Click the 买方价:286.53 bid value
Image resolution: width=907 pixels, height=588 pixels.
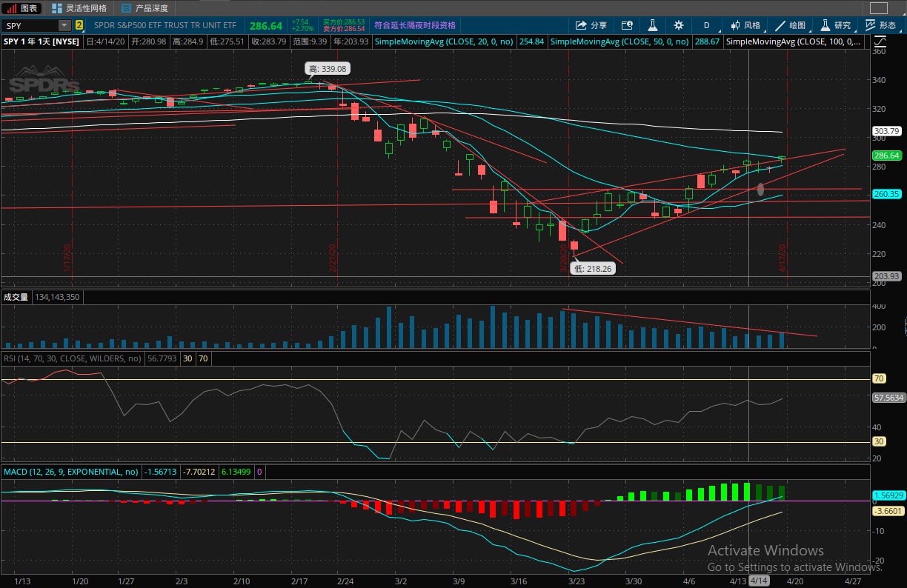pyautogui.click(x=344, y=22)
